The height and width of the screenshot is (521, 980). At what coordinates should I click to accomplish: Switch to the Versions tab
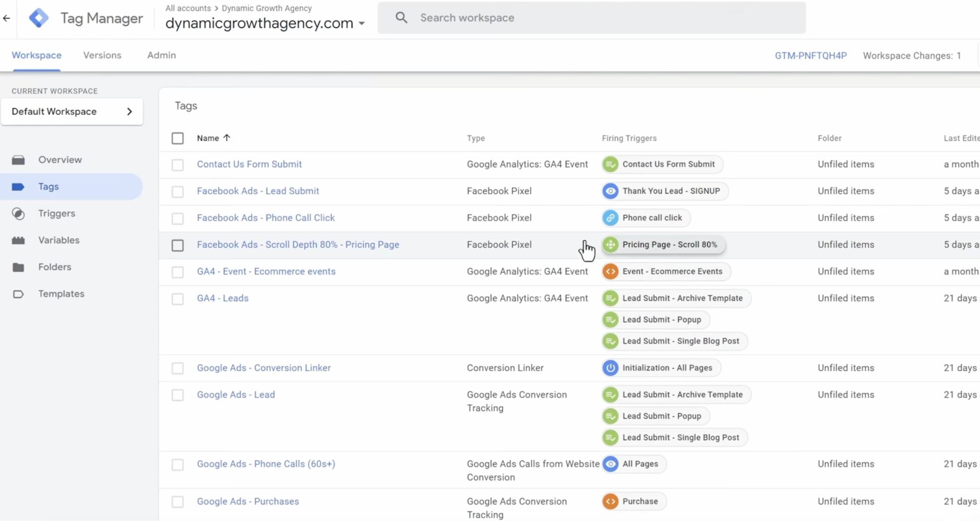pyautogui.click(x=102, y=55)
